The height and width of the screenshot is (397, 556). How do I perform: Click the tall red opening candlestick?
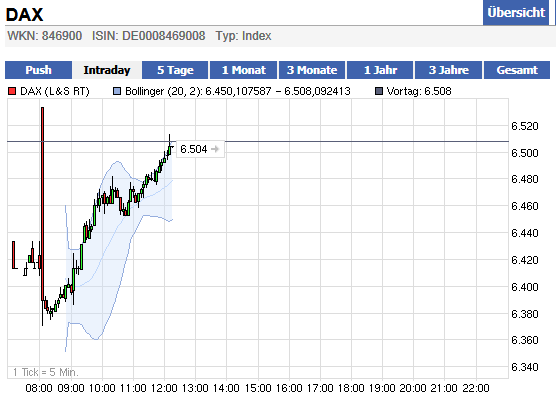43,204
